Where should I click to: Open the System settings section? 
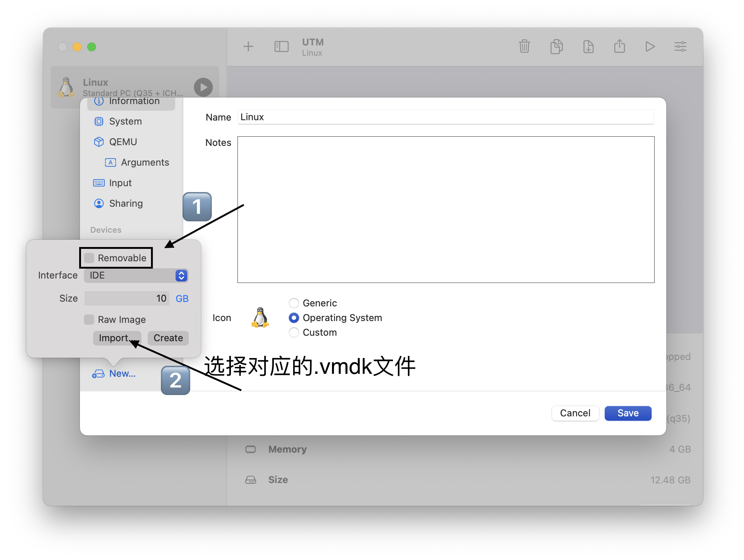131,121
